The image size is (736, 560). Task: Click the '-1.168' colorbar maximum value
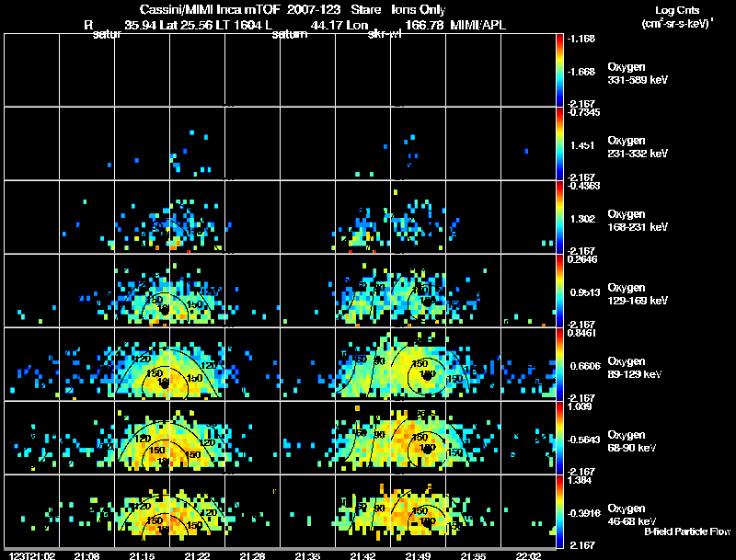point(581,39)
